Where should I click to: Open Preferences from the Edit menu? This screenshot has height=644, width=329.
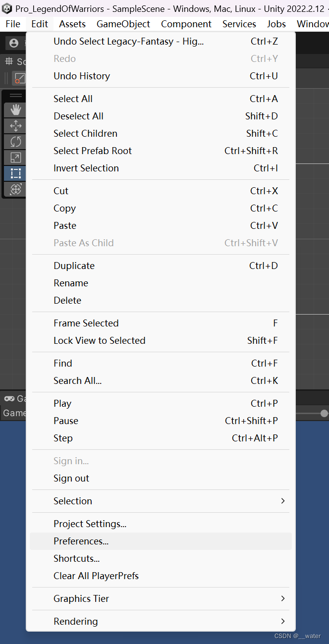81,541
